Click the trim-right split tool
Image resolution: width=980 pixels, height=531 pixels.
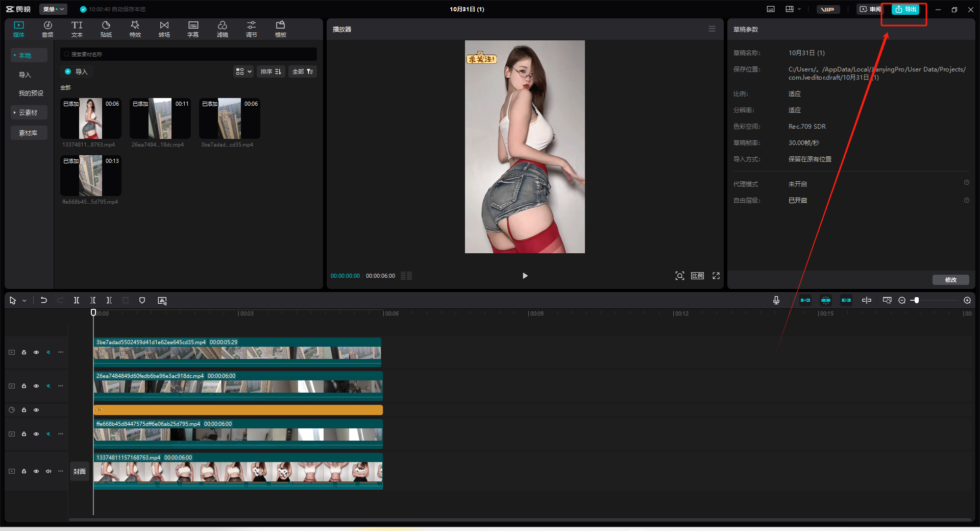point(109,300)
